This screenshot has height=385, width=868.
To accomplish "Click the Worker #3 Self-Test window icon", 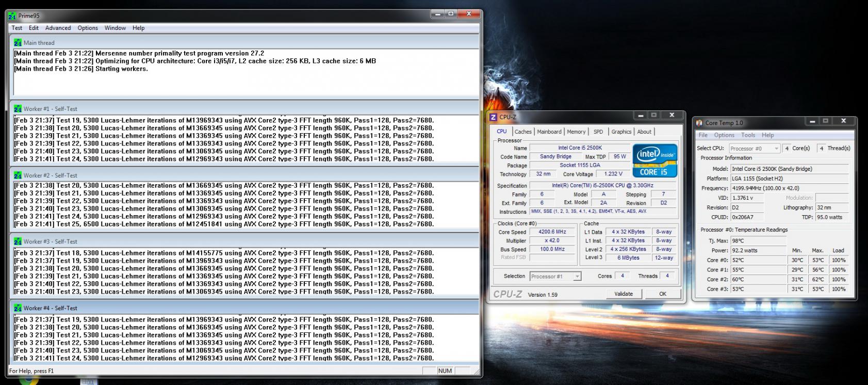I will [18, 242].
